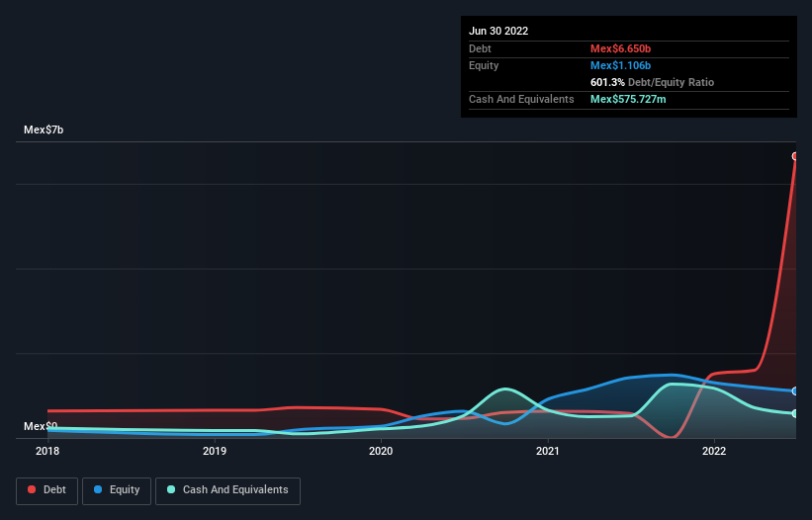Viewport: 812px width, 520px height.
Task: Click the Jun 30 2022 tooltip date
Action: tap(498, 31)
